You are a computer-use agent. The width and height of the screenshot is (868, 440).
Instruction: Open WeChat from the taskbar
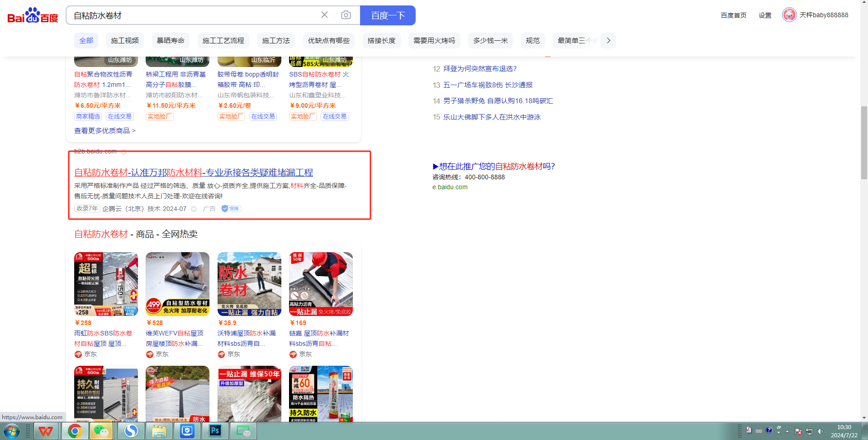tap(101, 431)
